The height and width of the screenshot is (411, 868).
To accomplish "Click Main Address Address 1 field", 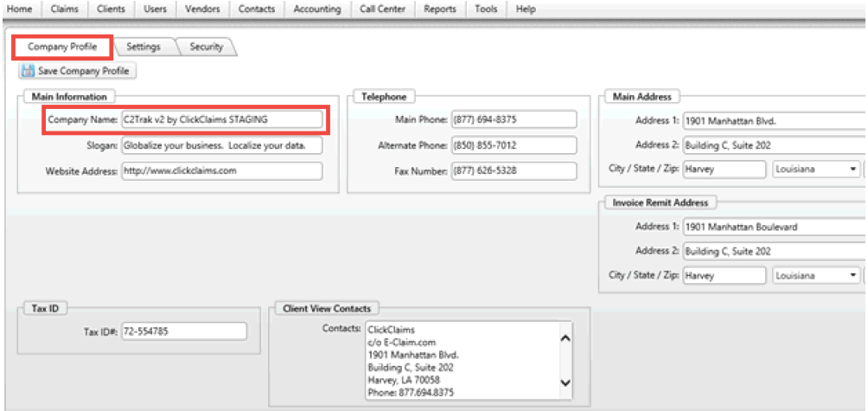I will tap(775, 119).
